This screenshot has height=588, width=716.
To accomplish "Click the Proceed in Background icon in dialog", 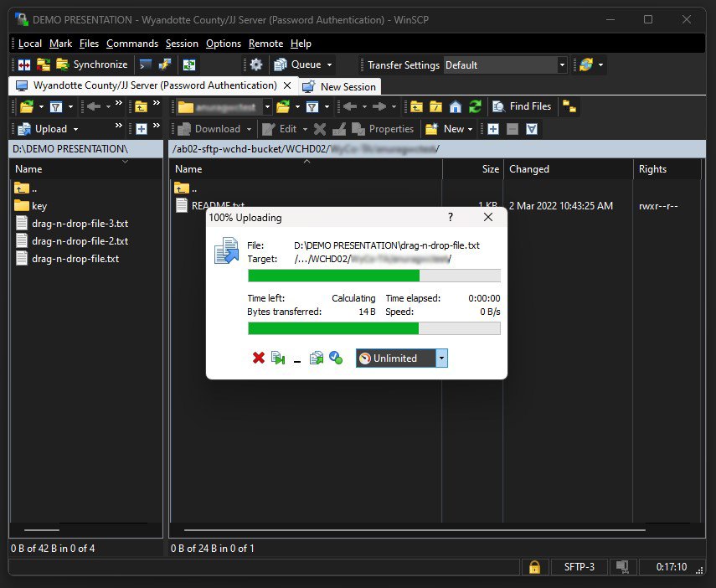I will pos(317,358).
